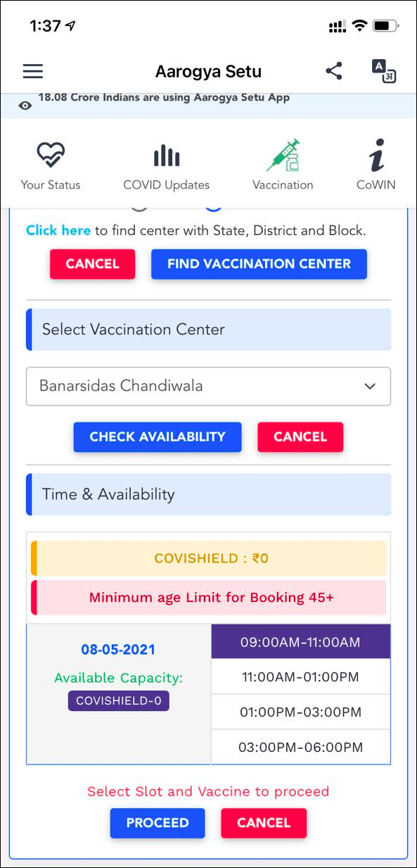Click CHECK AVAILABILITY button
This screenshot has height=868, width=417.
[158, 437]
